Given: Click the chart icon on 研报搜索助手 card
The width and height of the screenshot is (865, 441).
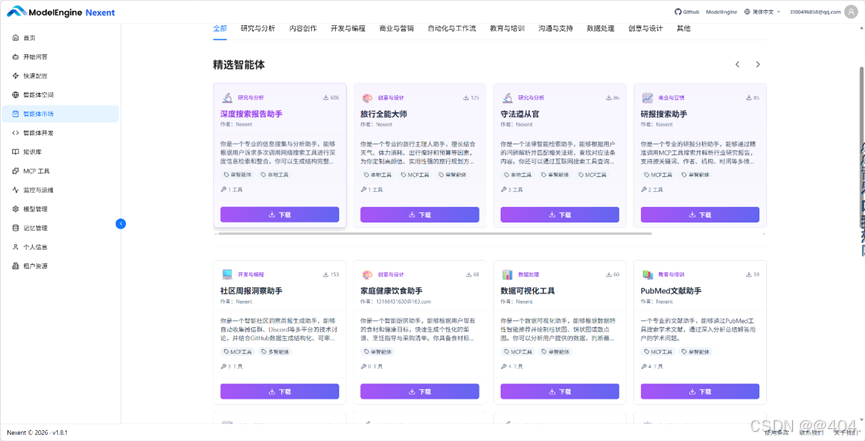Looking at the screenshot, I should pyautogui.click(x=647, y=98).
